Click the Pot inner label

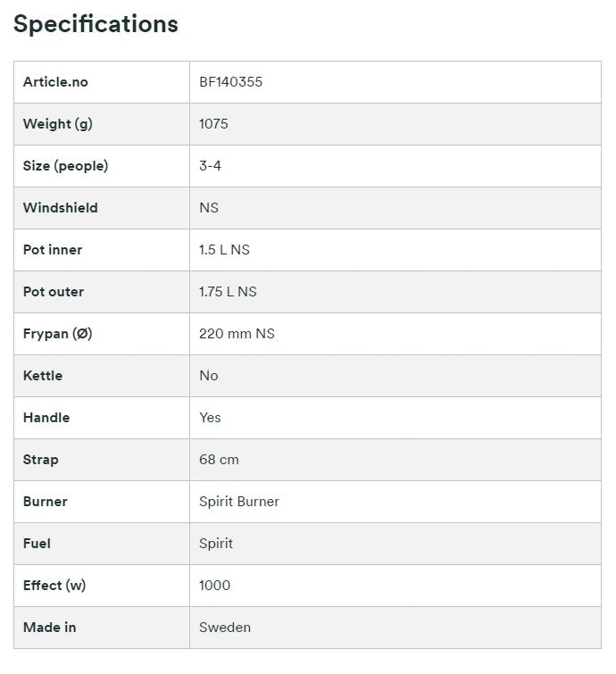point(53,250)
